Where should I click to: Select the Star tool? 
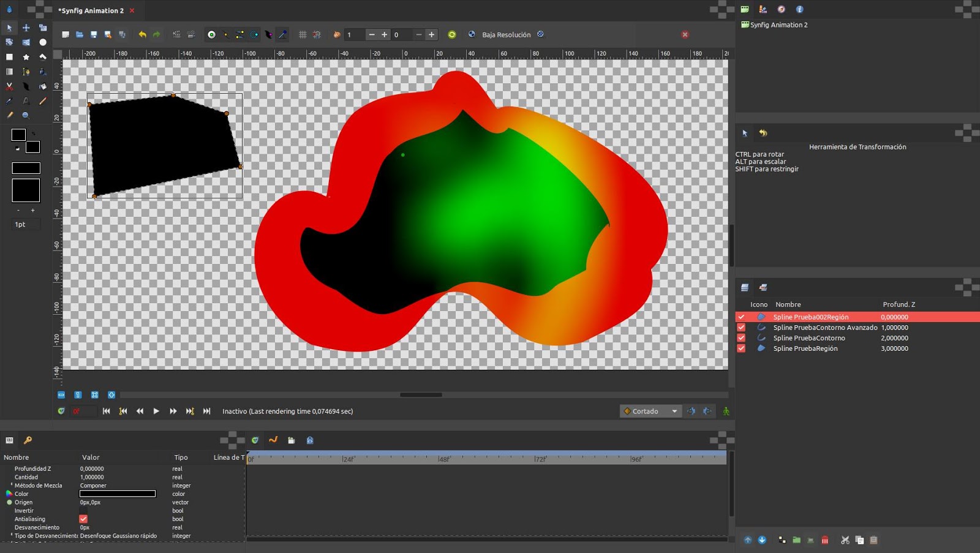[26, 56]
